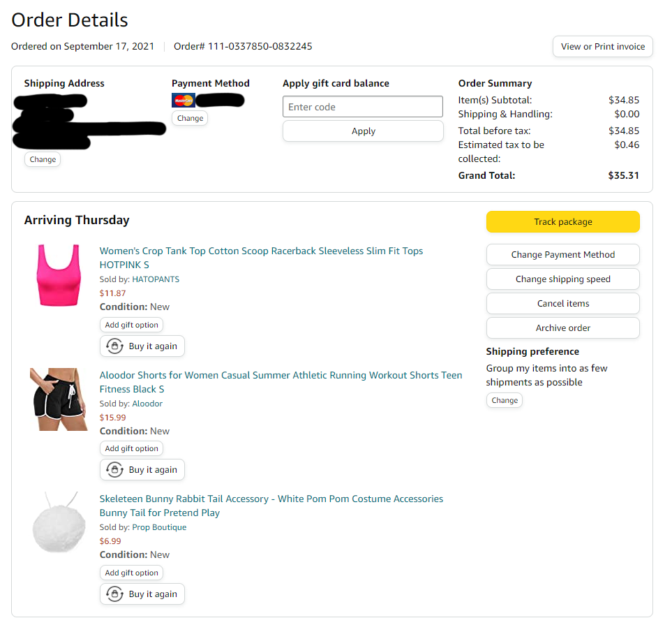Apply the gift card balance

click(363, 131)
